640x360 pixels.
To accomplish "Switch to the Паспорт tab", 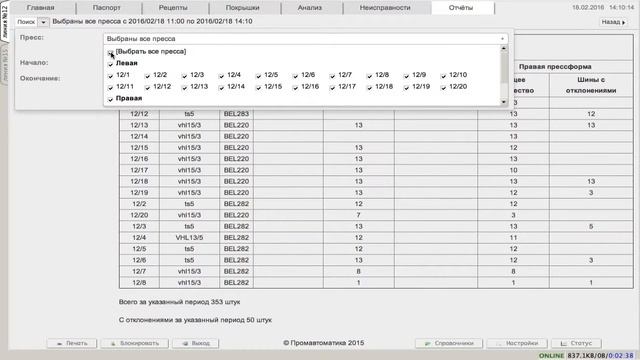I will point(107,7).
